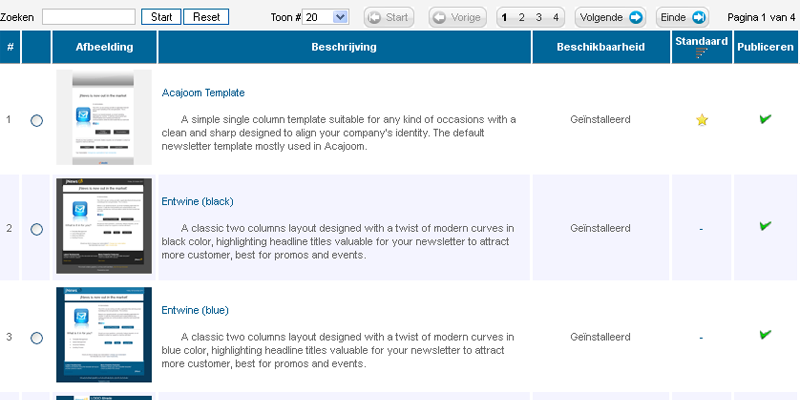Screen dimensions: 800x400
Task: Click the Beschrijving column header
Action: [344, 47]
